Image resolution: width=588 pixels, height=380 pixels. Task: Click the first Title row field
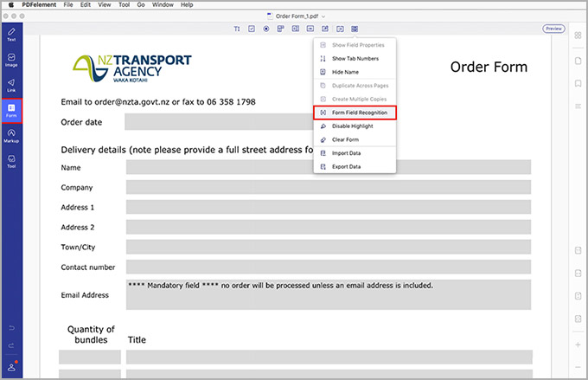329,357
